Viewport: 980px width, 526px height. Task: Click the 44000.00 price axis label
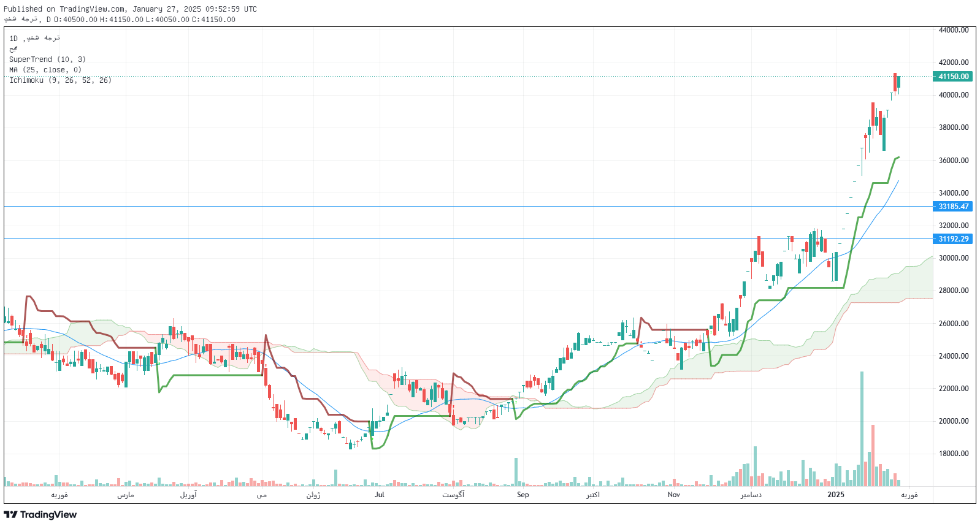(954, 30)
